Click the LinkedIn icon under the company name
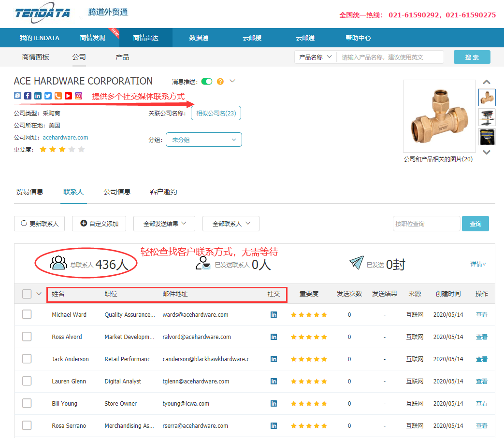 (x=38, y=96)
